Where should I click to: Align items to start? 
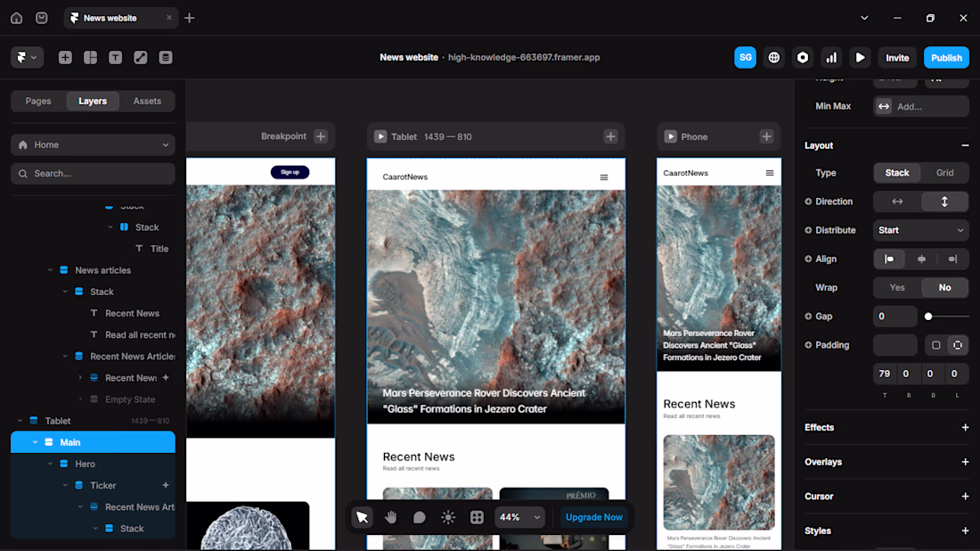pos(889,259)
